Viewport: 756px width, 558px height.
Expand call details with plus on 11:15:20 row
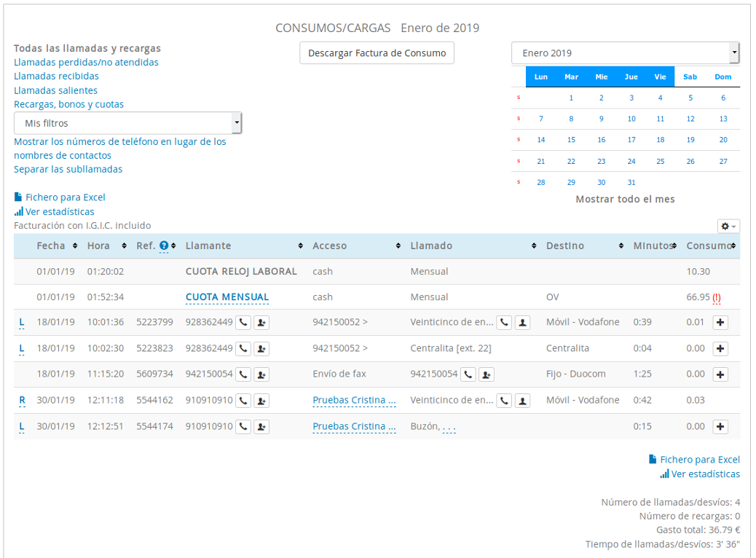[x=720, y=374]
